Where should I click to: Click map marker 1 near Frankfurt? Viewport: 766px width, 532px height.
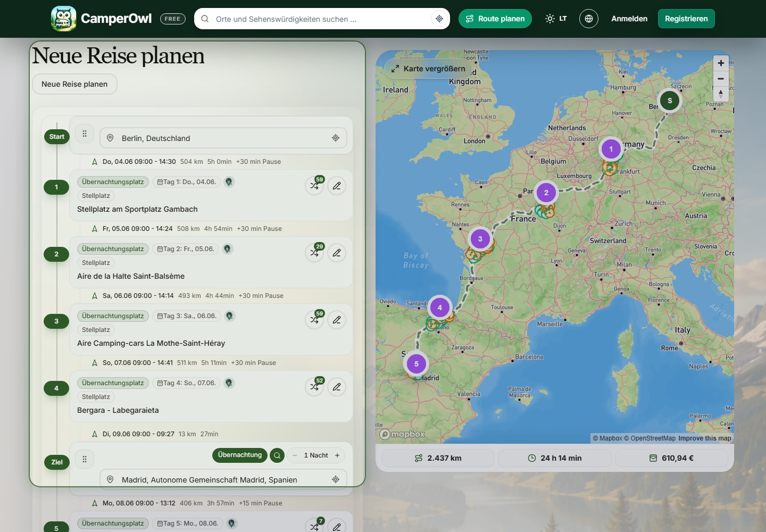(x=611, y=149)
